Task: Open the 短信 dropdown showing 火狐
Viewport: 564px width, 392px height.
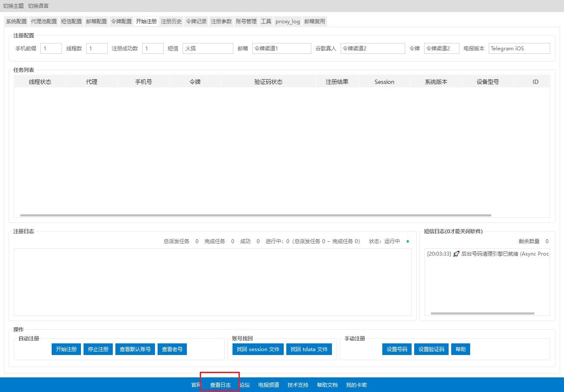Action: pyautogui.click(x=208, y=49)
